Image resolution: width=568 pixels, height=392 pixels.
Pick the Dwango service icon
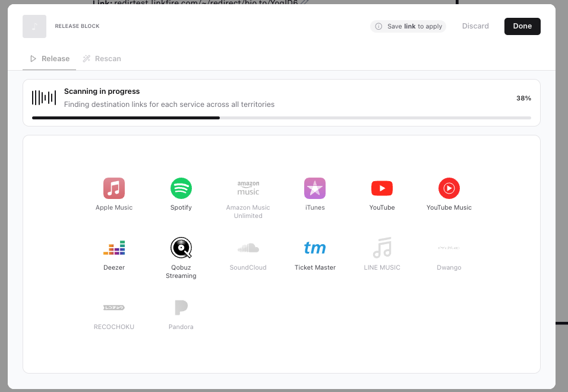tap(449, 248)
